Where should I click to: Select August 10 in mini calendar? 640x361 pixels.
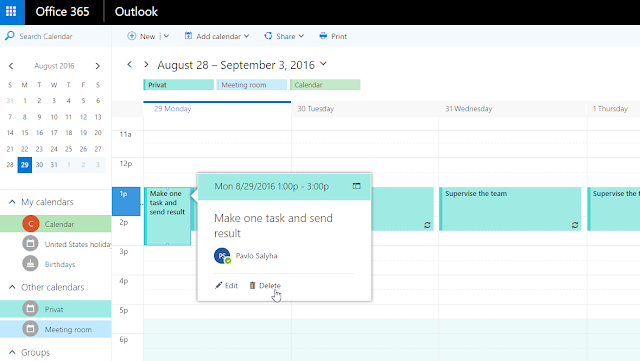[x=54, y=117]
